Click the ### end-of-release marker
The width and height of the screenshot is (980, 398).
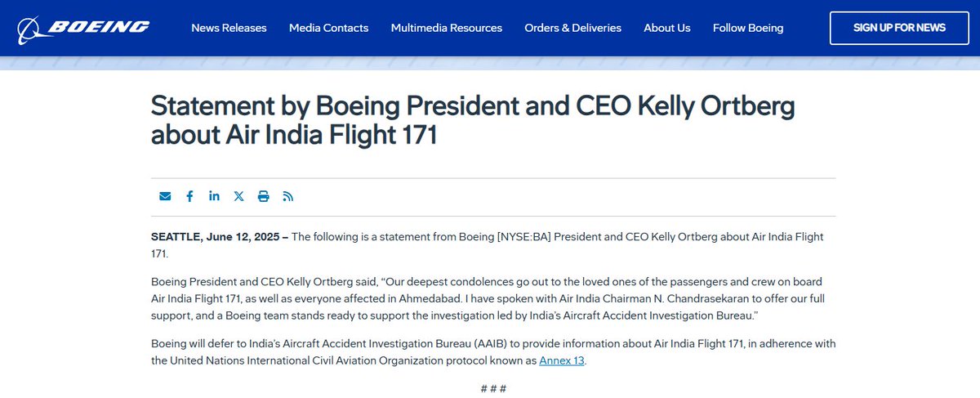point(492,387)
